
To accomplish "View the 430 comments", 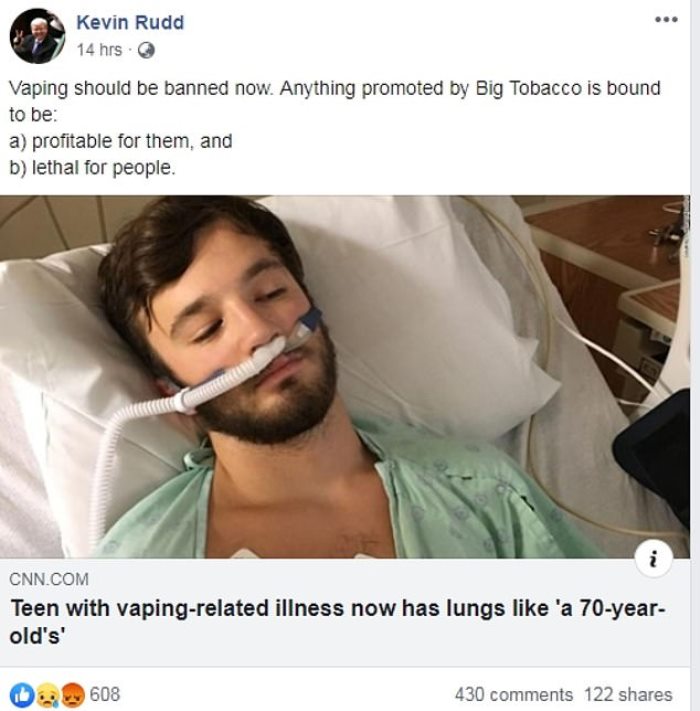I will 513,694.
